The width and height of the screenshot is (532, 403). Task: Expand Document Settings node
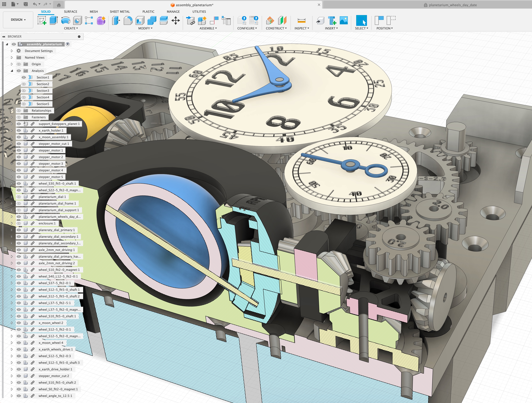(x=12, y=51)
